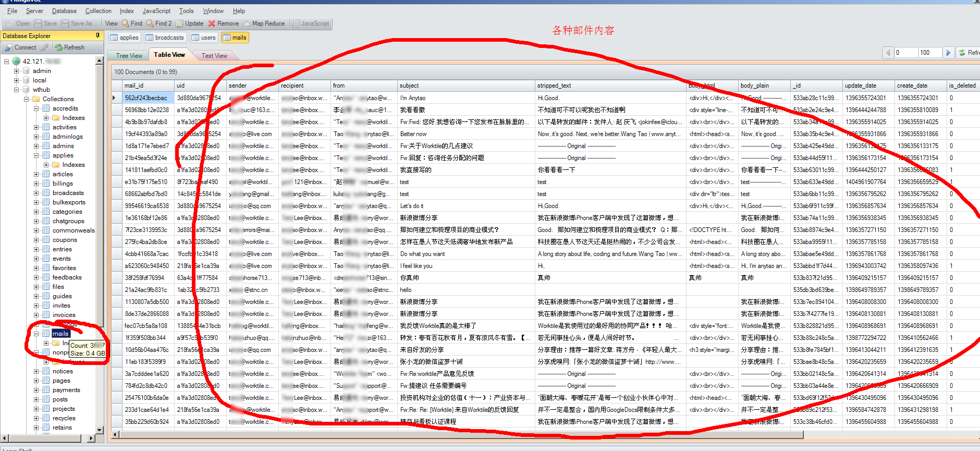The image size is (980, 451).
Task: Open the Help menu
Action: tap(239, 11)
